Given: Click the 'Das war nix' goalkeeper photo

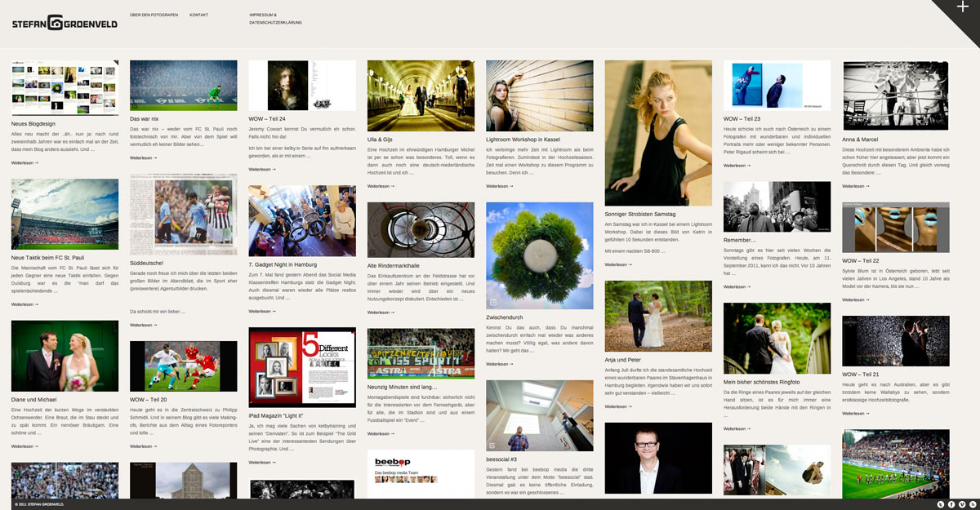Looking at the screenshot, I should pos(183,85).
